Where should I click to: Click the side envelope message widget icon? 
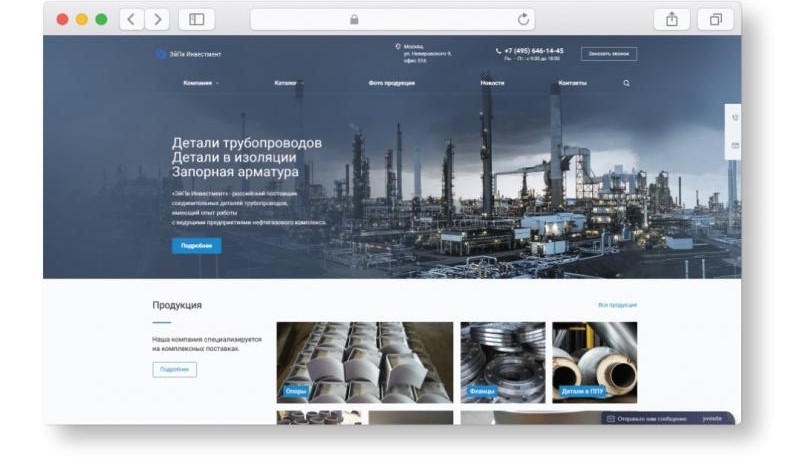tap(735, 146)
